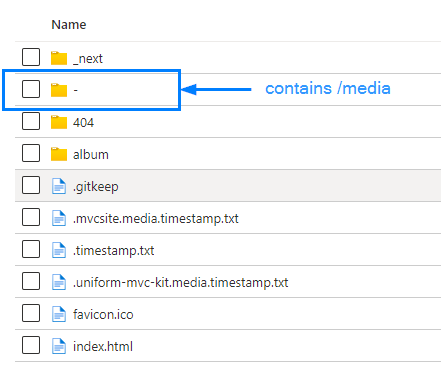
Task: Open the _next folder name
Action: pos(88,59)
